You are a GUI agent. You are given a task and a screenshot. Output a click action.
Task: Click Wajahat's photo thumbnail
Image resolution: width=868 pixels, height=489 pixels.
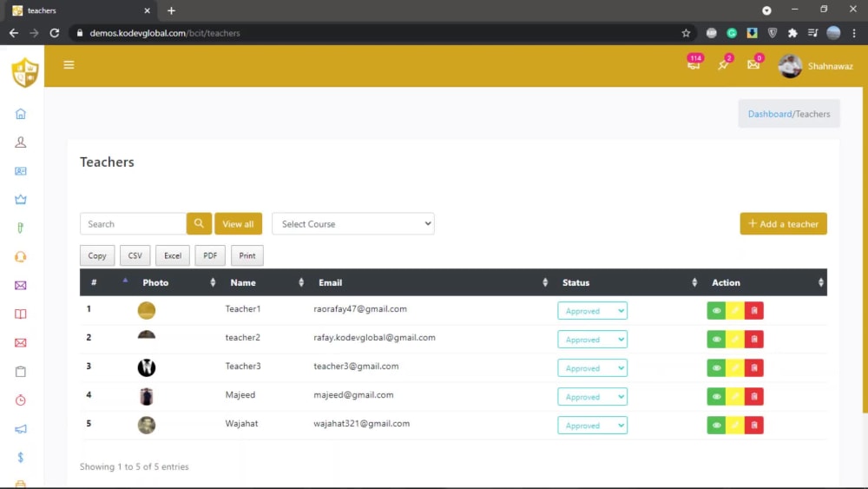click(147, 426)
